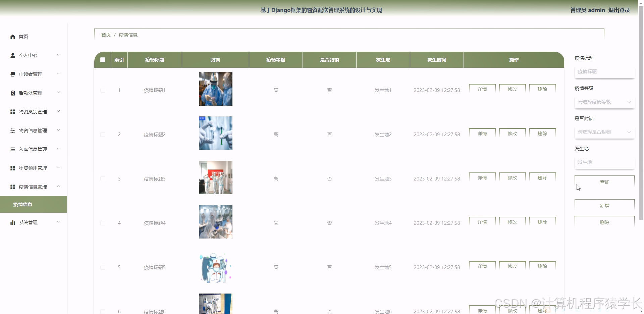The image size is (644, 314).
Task: Click the cover thumbnail for 疫情标题1
Action: tap(215, 89)
